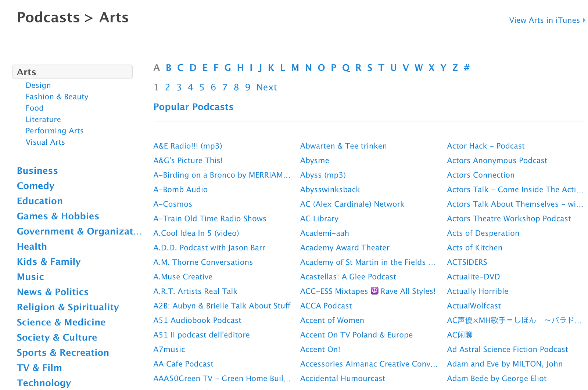Viewport: 588px width, 390px height.
Task: Select the # symbol in alphabet index
Action: coord(466,68)
